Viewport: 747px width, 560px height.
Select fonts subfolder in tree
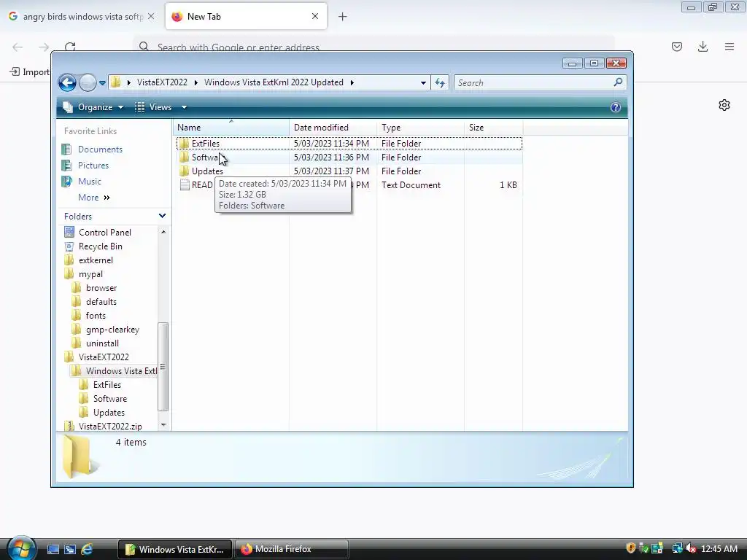tap(96, 315)
